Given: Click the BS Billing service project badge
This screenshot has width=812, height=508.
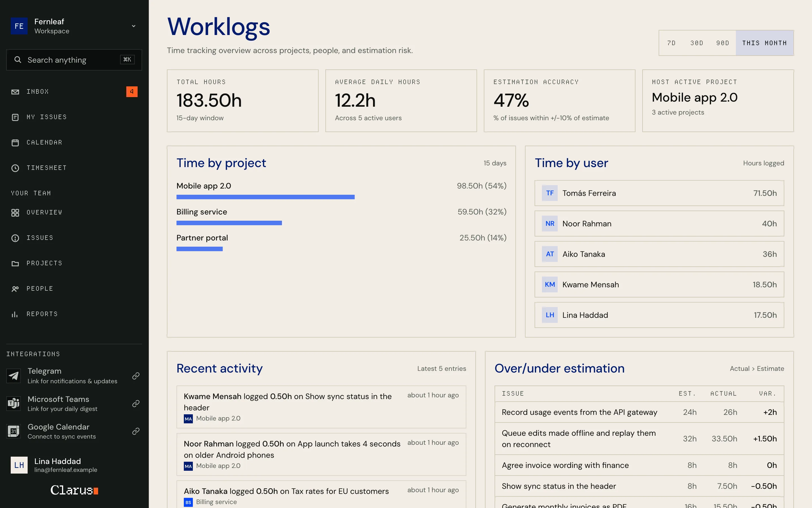Looking at the screenshot, I should coord(188,502).
